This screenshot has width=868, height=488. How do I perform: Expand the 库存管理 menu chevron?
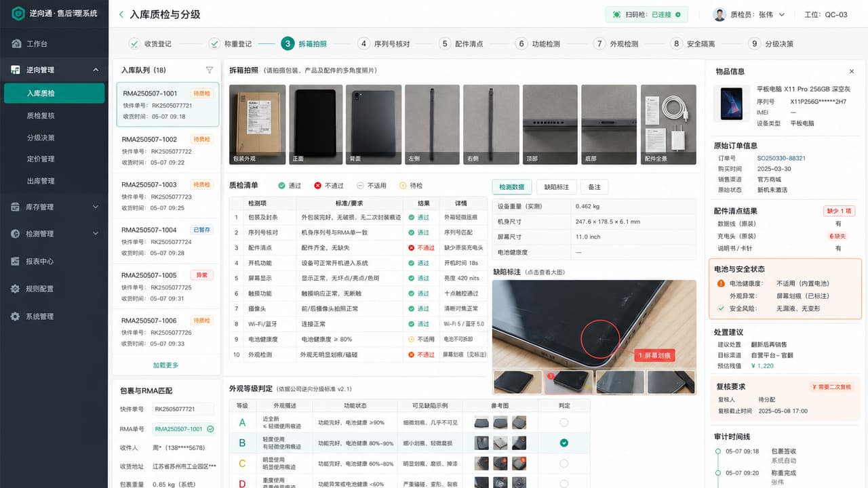96,207
